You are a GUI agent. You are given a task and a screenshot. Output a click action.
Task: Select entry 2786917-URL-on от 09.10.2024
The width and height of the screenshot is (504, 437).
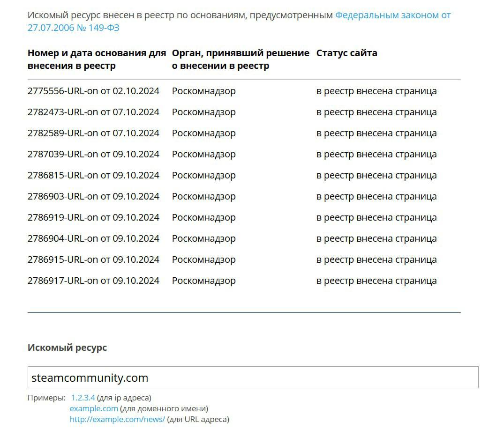pos(93,281)
